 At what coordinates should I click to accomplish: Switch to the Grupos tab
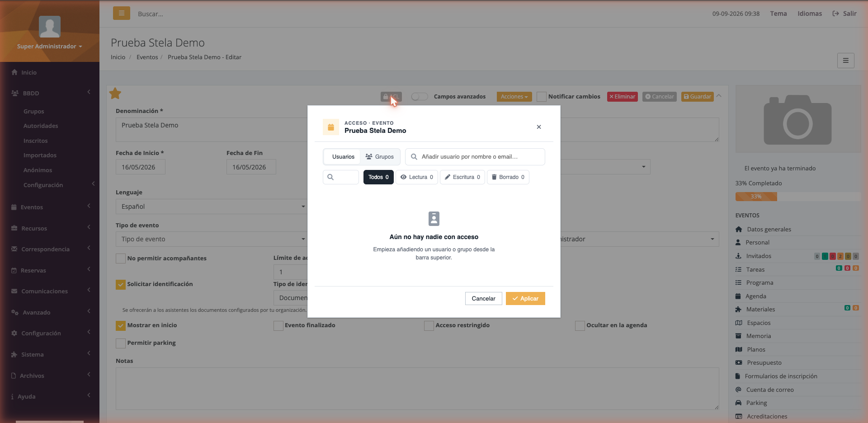[x=380, y=157]
